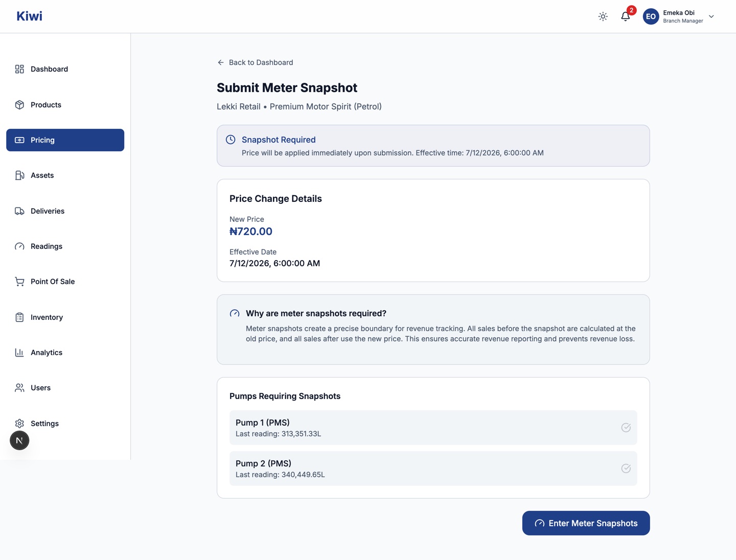This screenshot has width=736, height=560.
Task: Click the Point Of Sale cart icon
Action: pyautogui.click(x=19, y=282)
